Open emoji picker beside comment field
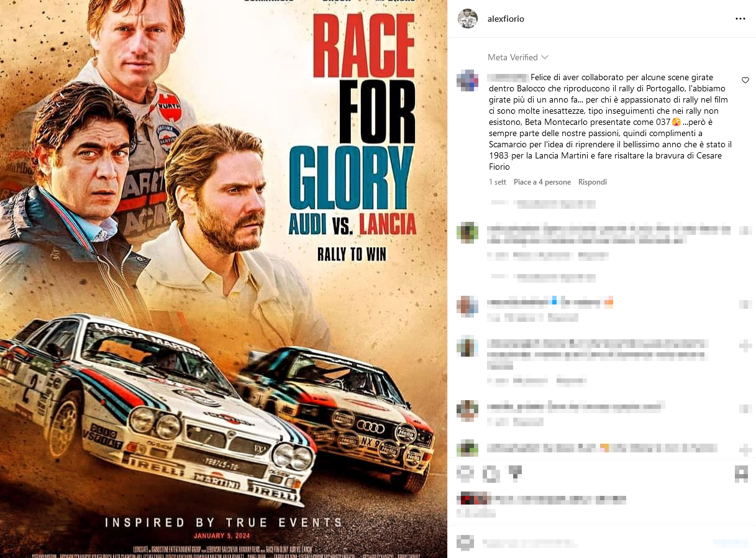Image resolution: width=756 pixels, height=558 pixels. pos(465,542)
